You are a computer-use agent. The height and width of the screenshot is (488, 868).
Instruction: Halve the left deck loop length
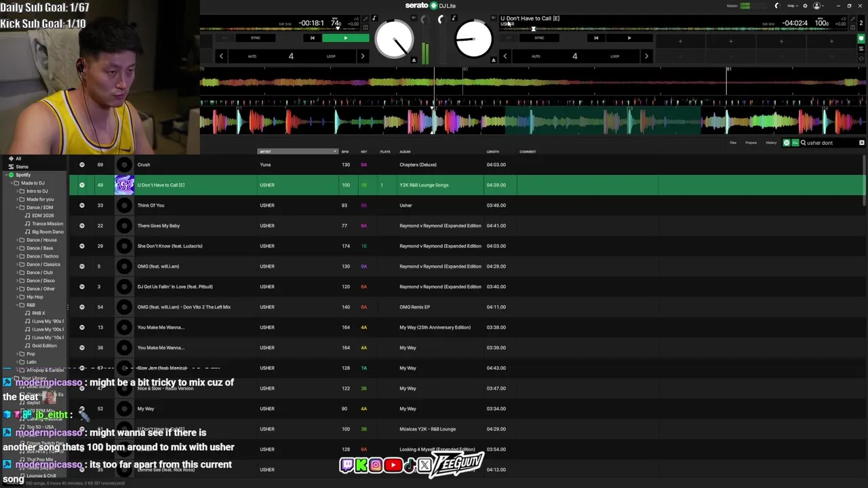click(221, 56)
